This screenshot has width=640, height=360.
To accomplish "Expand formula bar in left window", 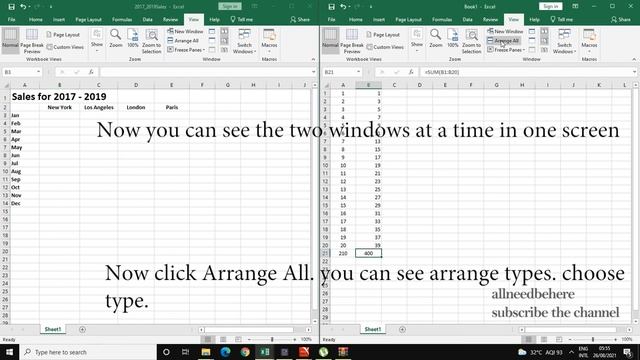I will (313, 72).
